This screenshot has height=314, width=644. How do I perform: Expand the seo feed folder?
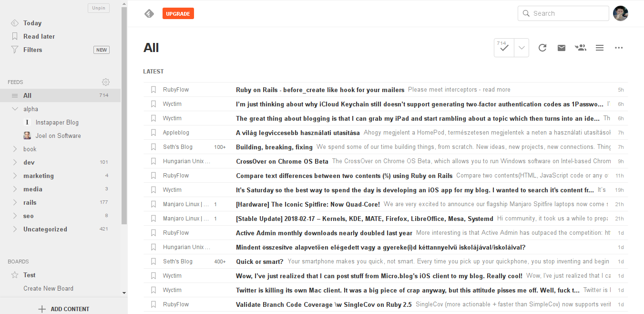(x=14, y=216)
